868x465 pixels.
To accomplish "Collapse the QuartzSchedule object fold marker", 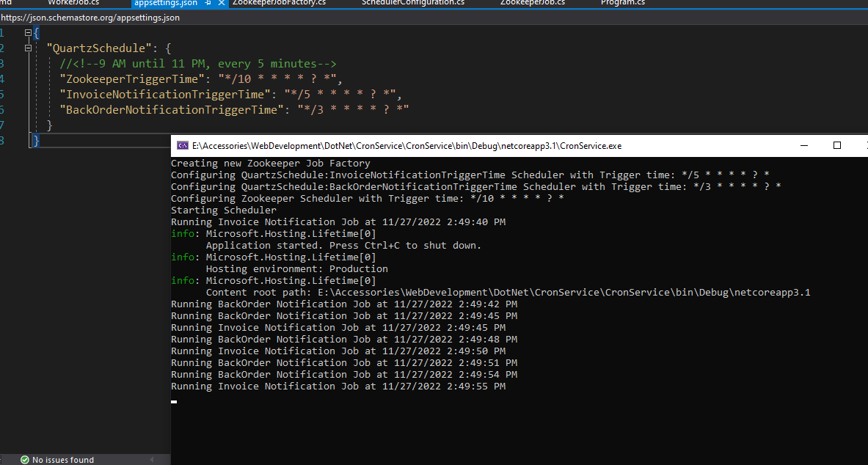I will [x=28, y=48].
